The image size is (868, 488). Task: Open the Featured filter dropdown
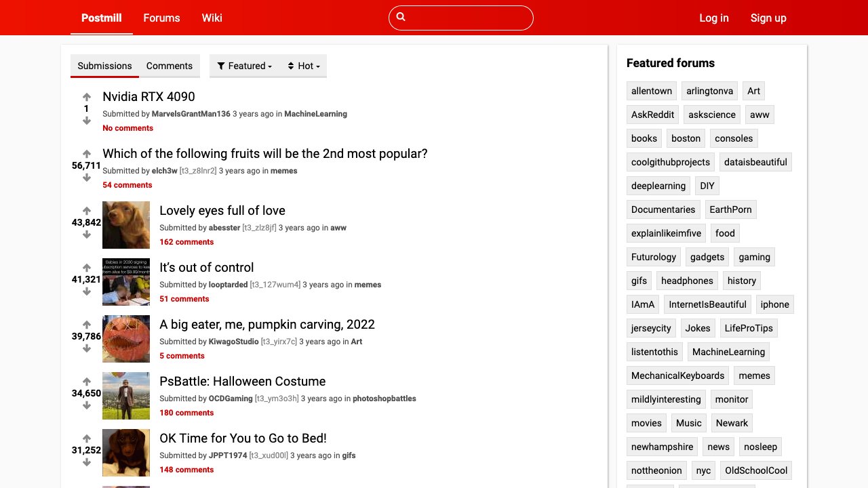tap(245, 66)
